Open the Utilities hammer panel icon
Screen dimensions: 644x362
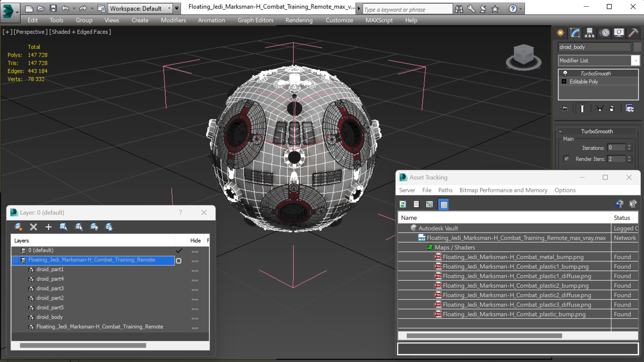coord(633,32)
